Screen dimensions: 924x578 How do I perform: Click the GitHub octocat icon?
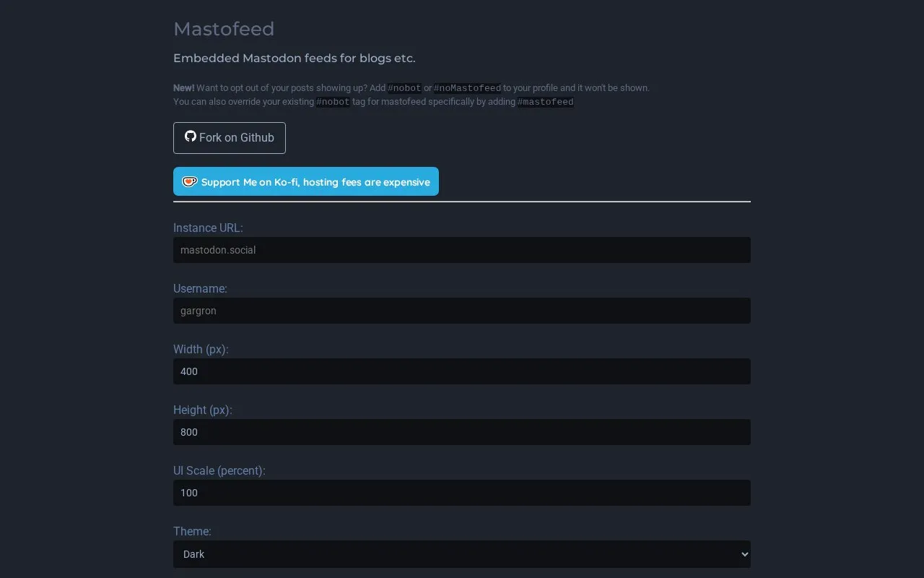191,137
